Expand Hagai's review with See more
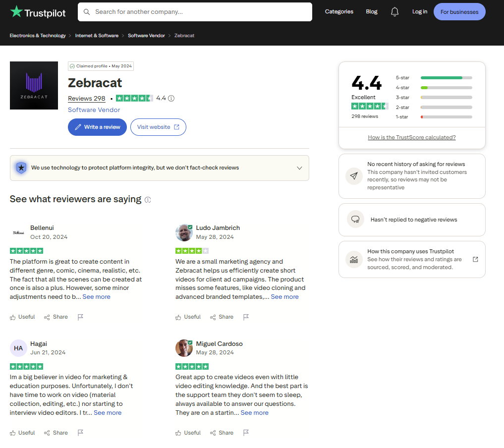Image resolution: width=504 pixels, height=448 pixels. click(x=108, y=413)
